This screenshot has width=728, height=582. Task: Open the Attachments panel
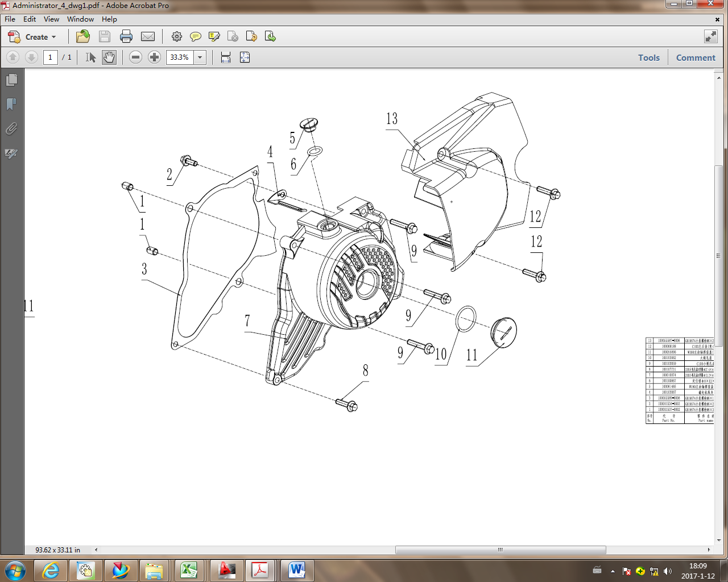(11, 129)
